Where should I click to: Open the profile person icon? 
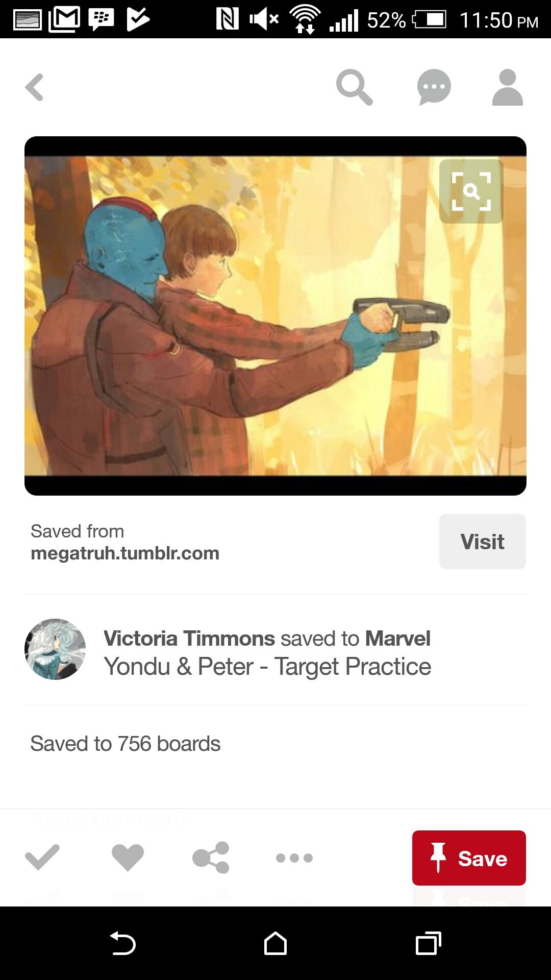508,87
